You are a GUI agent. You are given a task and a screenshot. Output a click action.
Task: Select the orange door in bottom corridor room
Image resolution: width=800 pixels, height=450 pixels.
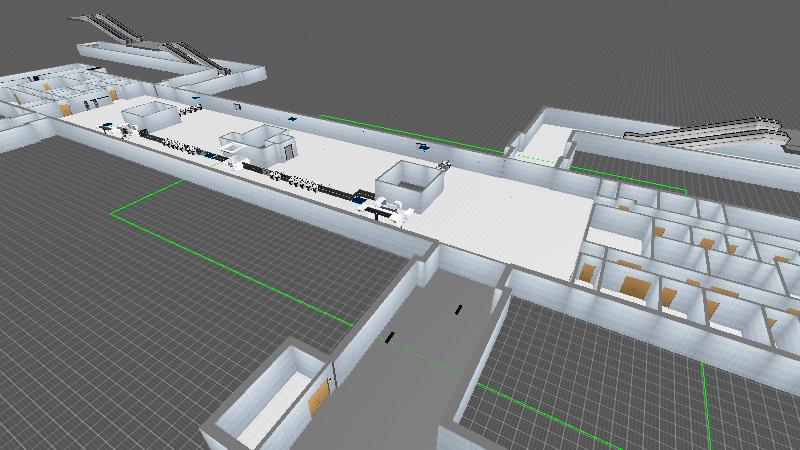(319, 399)
